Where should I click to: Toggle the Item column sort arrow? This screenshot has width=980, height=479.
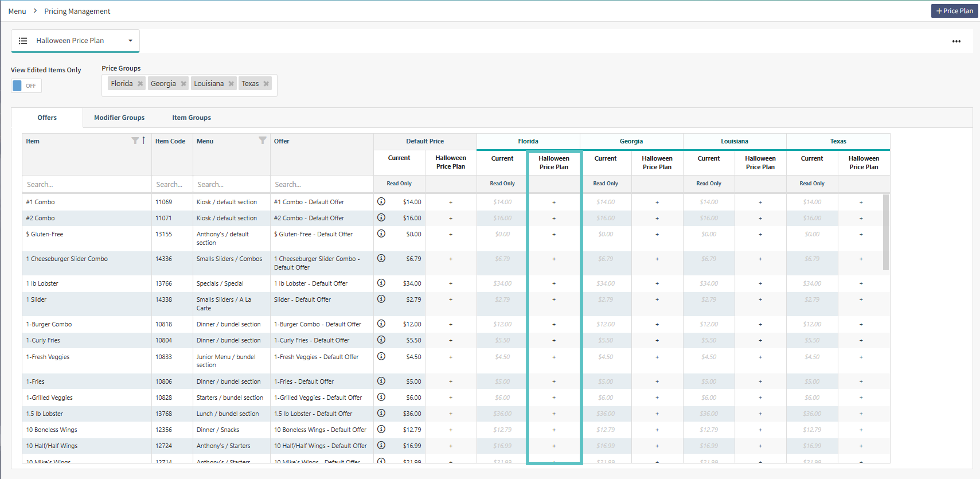(144, 140)
